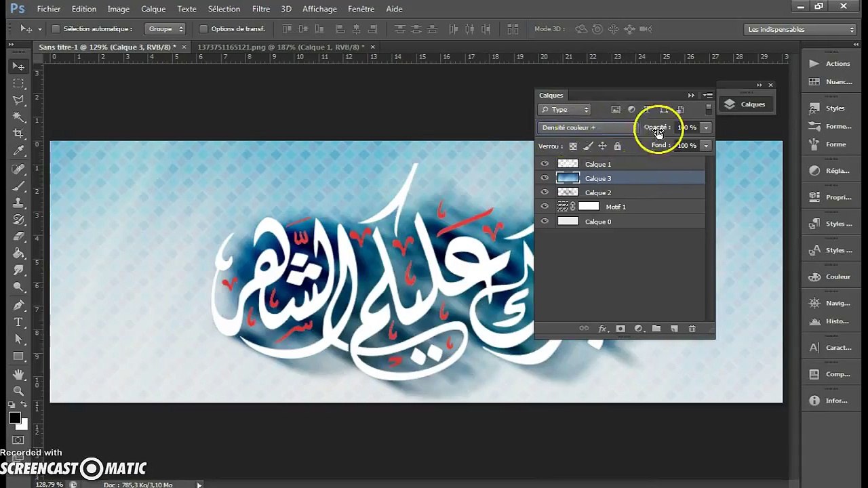Viewport: 868px width, 488px height.
Task: Enable Sélection automatique checkbox
Action: pos(56,29)
